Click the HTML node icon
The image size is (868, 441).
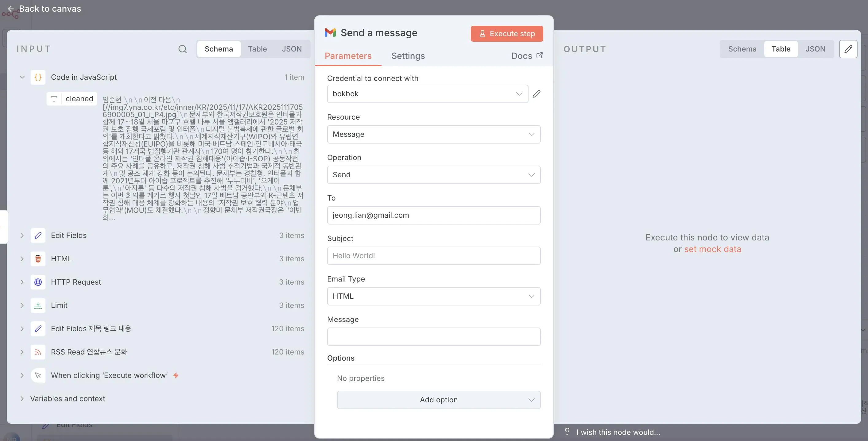point(38,259)
